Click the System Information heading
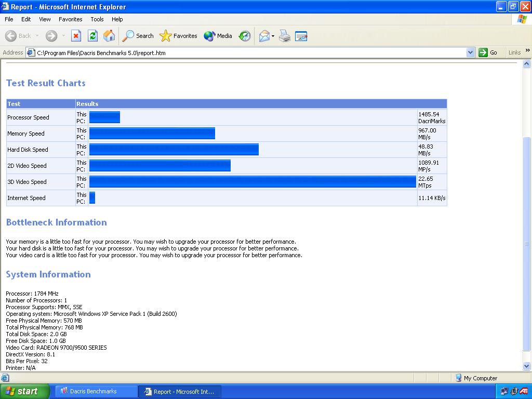The width and height of the screenshot is (532, 399). coord(48,274)
